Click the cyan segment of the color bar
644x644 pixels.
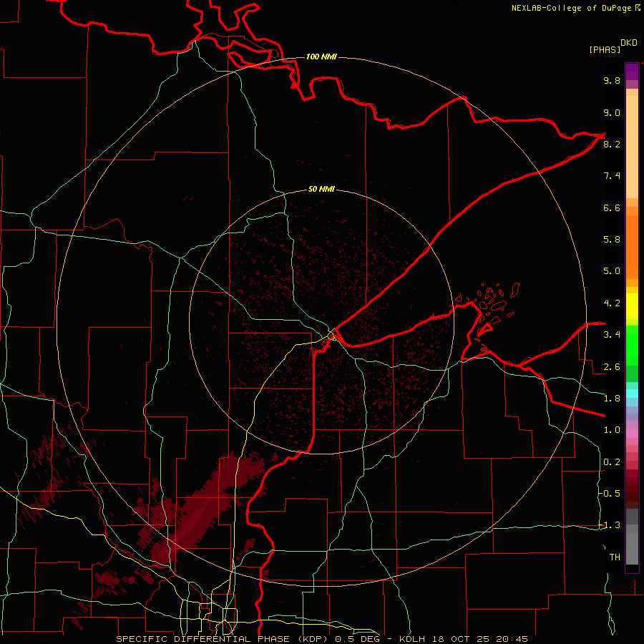tap(632, 393)
